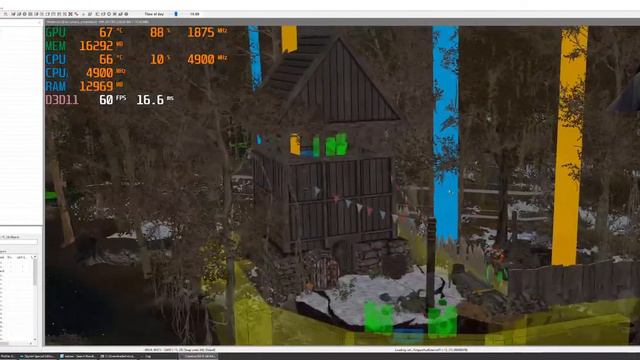Image resolution: width=640 pixels, height=360 pixels.
Task: Click the bold X-shaped icon in the top toolbar
Action: coord(70,14)
